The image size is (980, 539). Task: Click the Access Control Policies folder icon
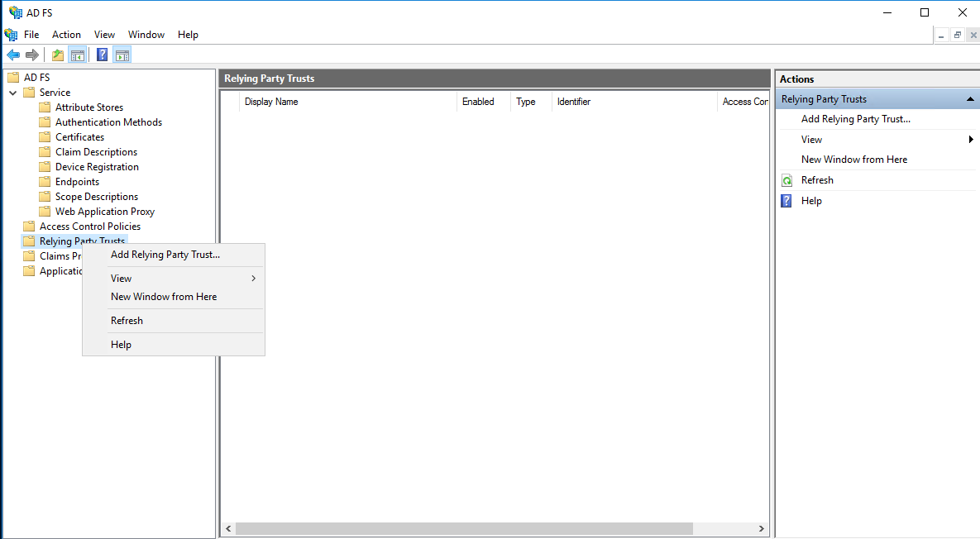click(29, 226)
